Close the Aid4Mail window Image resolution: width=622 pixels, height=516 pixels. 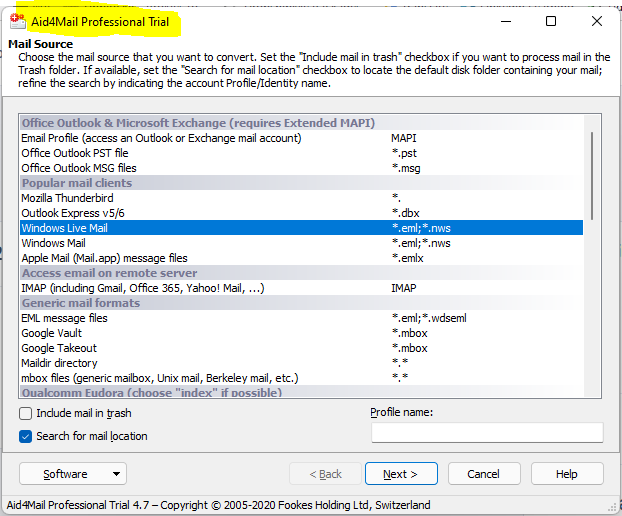pos(597,21)
